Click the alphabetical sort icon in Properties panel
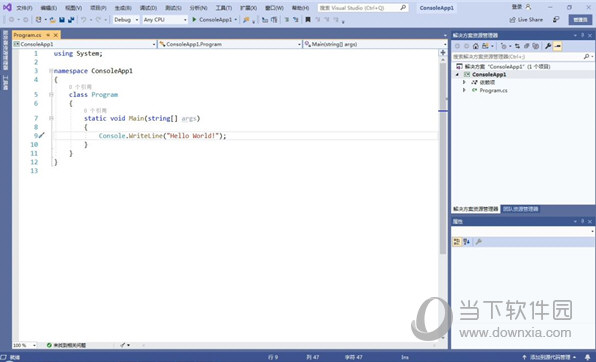 (467, 242)
